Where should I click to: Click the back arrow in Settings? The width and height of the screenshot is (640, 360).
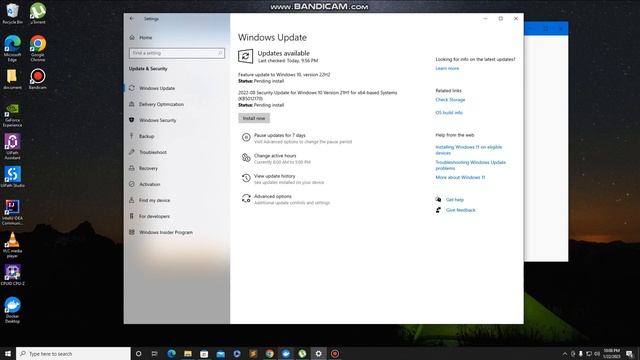tap(132, 19)
